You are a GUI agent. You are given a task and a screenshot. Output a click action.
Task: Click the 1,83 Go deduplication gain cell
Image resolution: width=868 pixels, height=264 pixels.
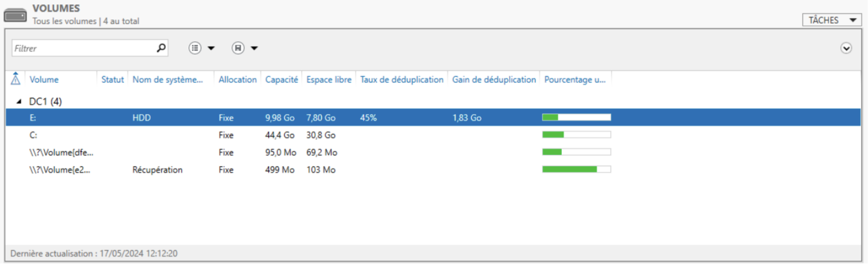pyautogui.click(x=467, y=118)
